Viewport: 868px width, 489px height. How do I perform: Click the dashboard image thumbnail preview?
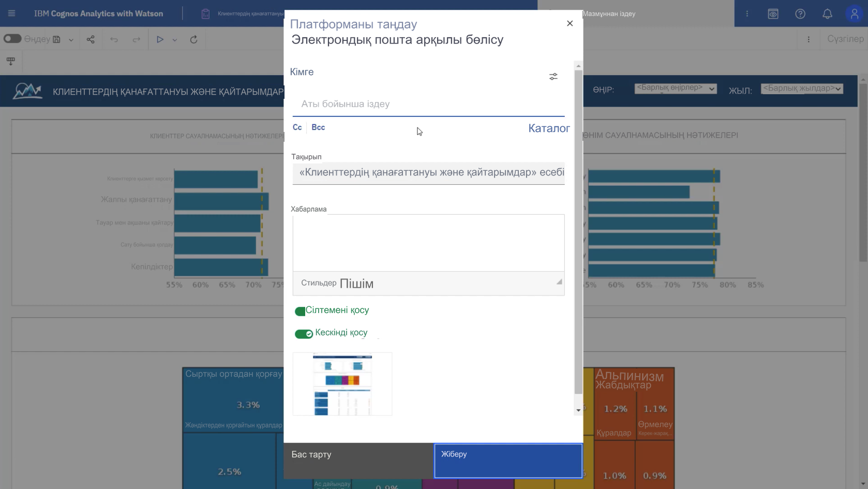click(x=342, y=384)
